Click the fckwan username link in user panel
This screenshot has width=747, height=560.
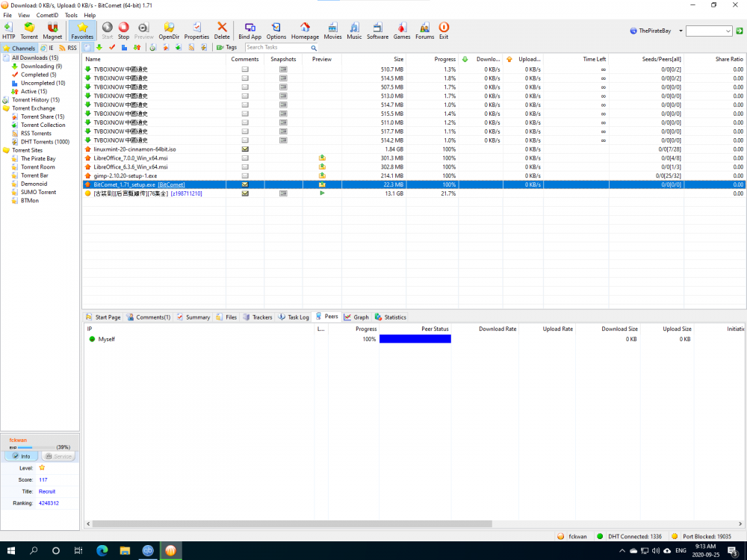tap(18, 440)
